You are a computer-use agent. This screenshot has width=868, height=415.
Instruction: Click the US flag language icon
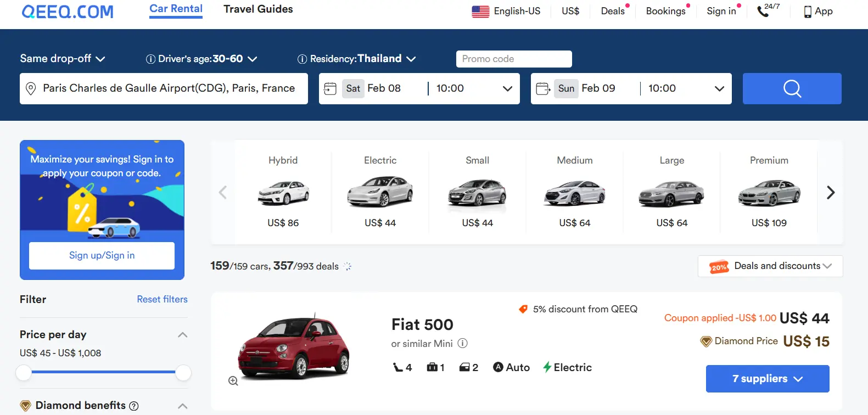click(480, 11)
